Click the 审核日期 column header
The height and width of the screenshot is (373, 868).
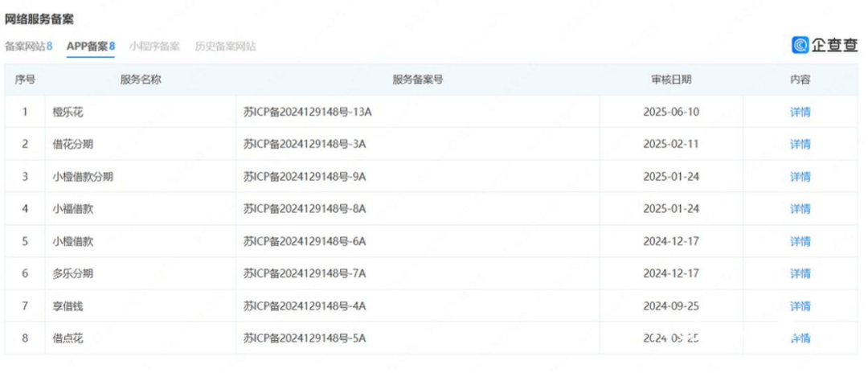(671, 80)
